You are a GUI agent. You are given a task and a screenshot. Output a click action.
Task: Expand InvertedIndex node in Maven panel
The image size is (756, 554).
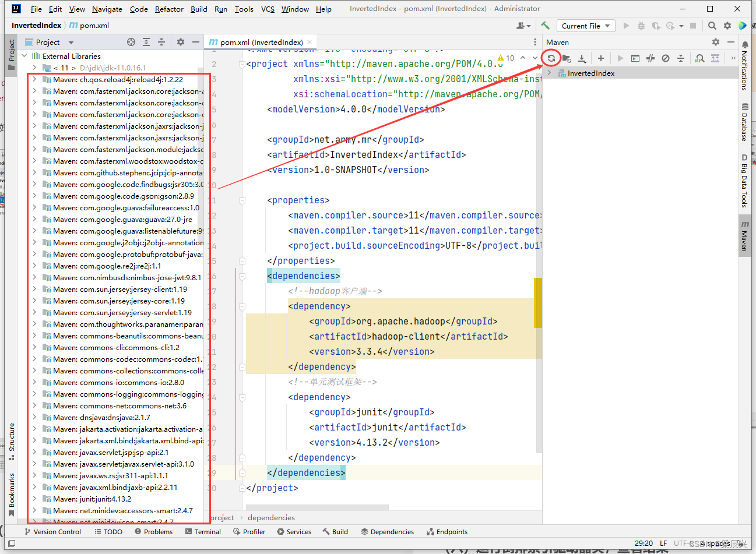(549, 73)
